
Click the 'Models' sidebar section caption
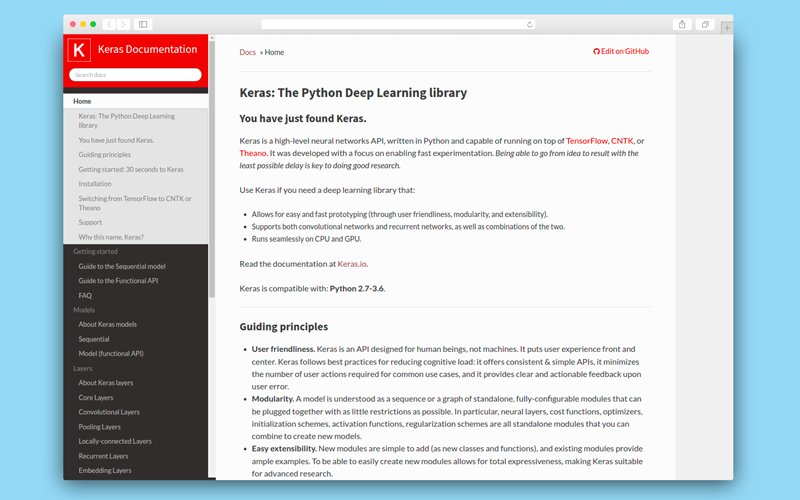pos(84,310)
